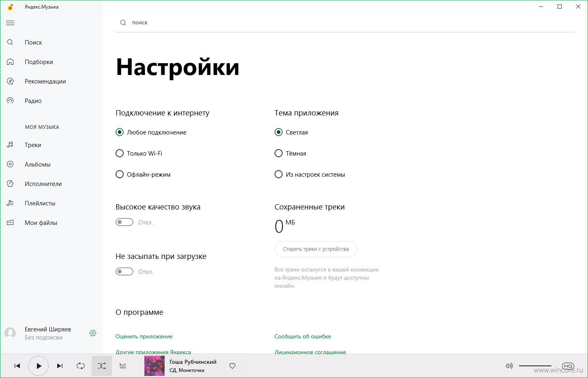Choose the Тёмная theme
This screenshot has width=588, height=378.
pyautogui.click(x=290, y=153)
